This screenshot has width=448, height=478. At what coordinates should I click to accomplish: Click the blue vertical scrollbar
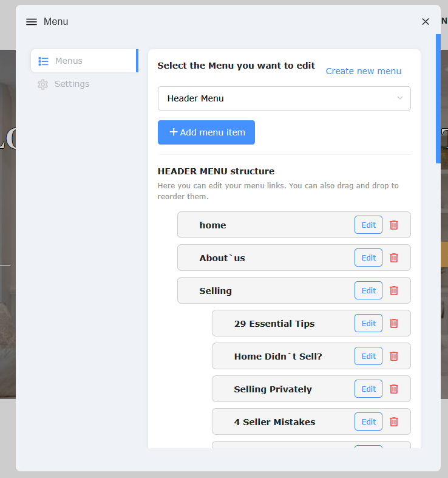pos(438,98)
